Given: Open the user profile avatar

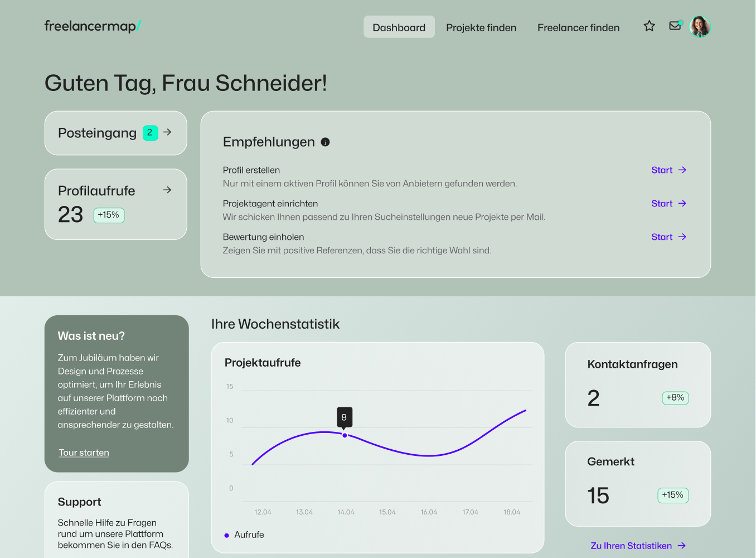Looking at the screenshot, I should pos(700,27).
